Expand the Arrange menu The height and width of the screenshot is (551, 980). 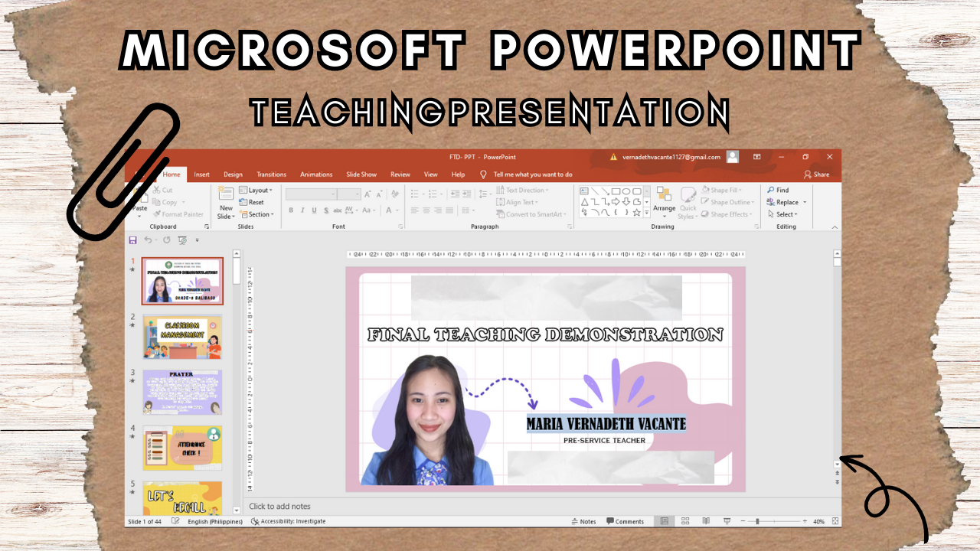point(664,202)
